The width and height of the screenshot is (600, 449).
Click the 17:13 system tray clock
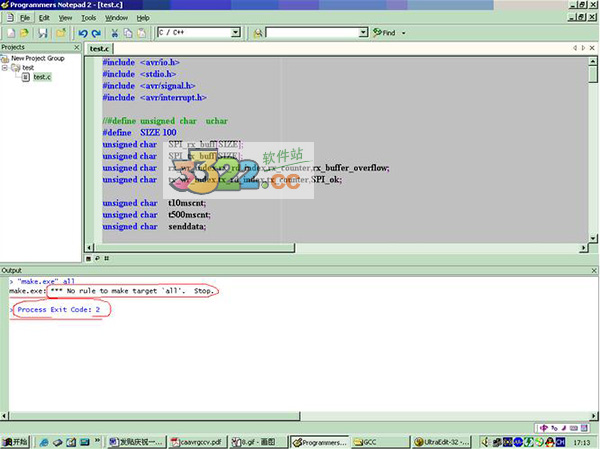point(582,442)
